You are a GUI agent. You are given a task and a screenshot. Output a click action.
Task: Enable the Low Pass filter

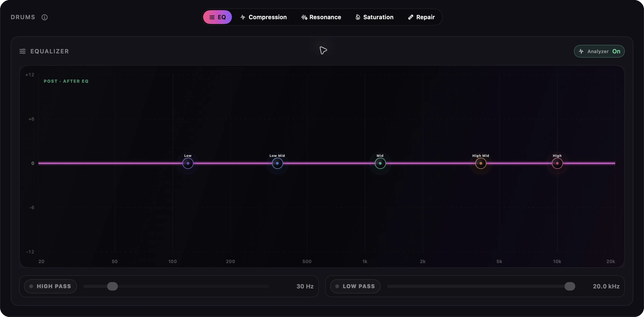click(355, 286)
